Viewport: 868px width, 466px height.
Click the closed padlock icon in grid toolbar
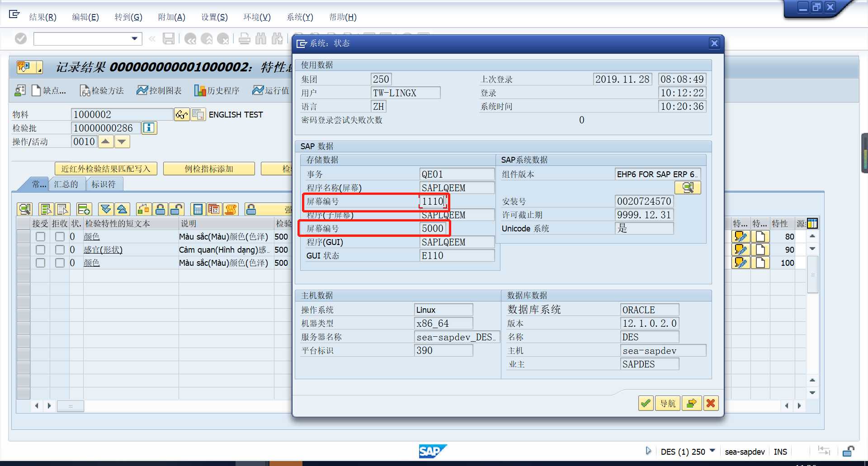160,209
